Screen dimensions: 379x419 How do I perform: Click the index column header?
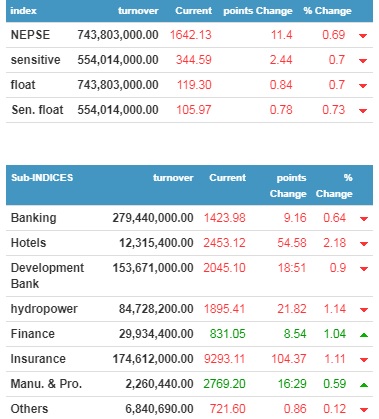[23, 11]
